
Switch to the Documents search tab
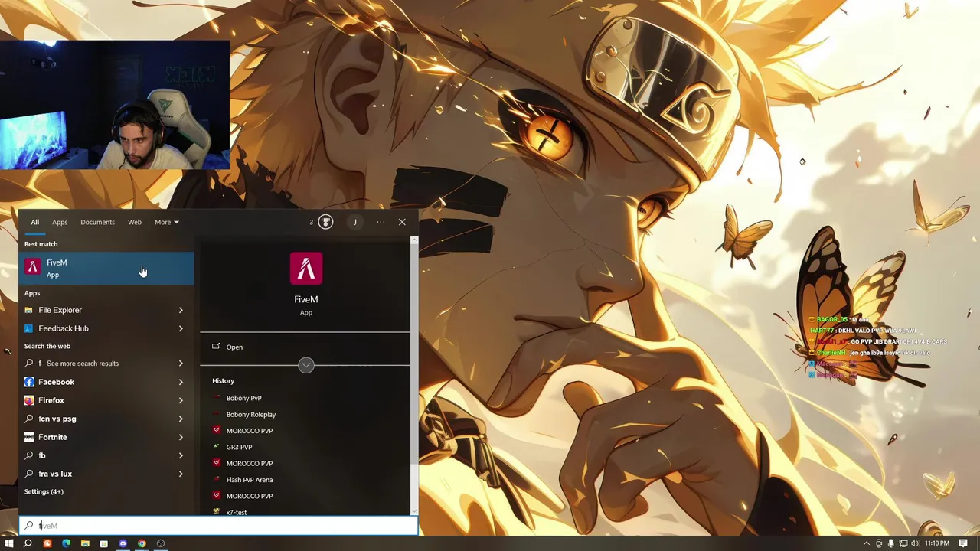pos(97,222)
